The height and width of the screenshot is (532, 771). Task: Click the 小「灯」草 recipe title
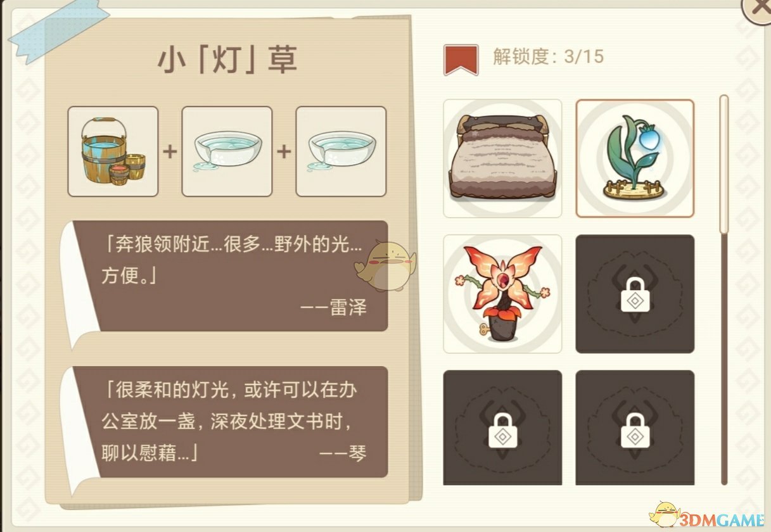pyautogui.click(x=227, y=60)
